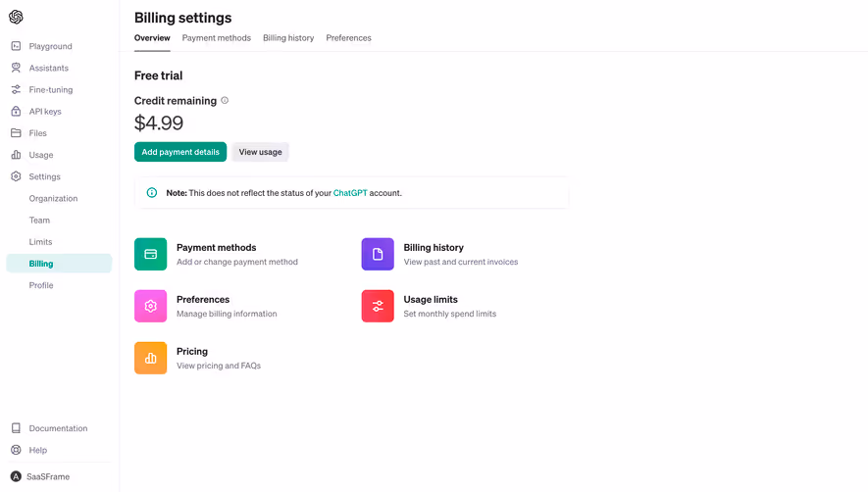Click the OpenAI logo icon

[16, 18]
